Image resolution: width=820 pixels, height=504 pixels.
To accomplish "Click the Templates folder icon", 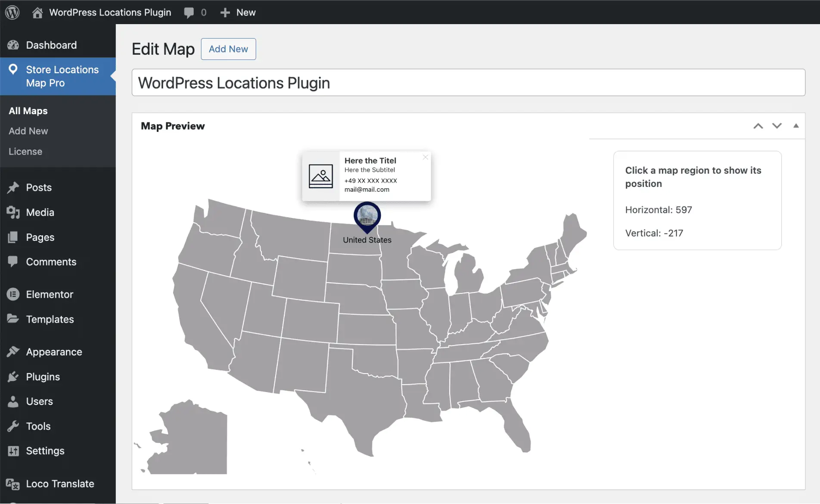I will tap(13, 319).
